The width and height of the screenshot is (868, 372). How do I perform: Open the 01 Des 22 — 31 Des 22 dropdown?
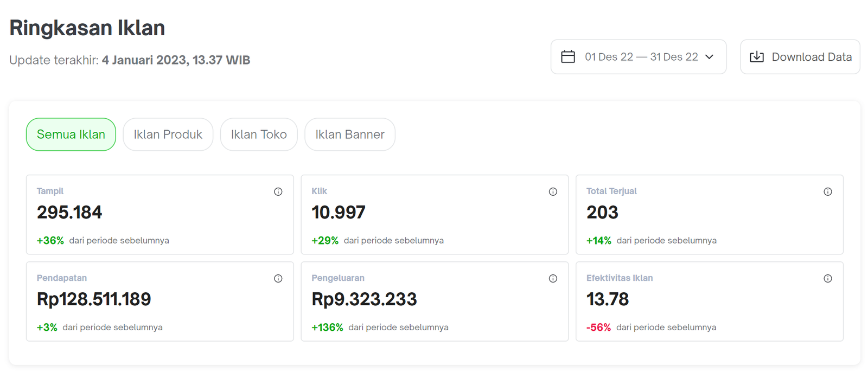click(x=641, y=57)
